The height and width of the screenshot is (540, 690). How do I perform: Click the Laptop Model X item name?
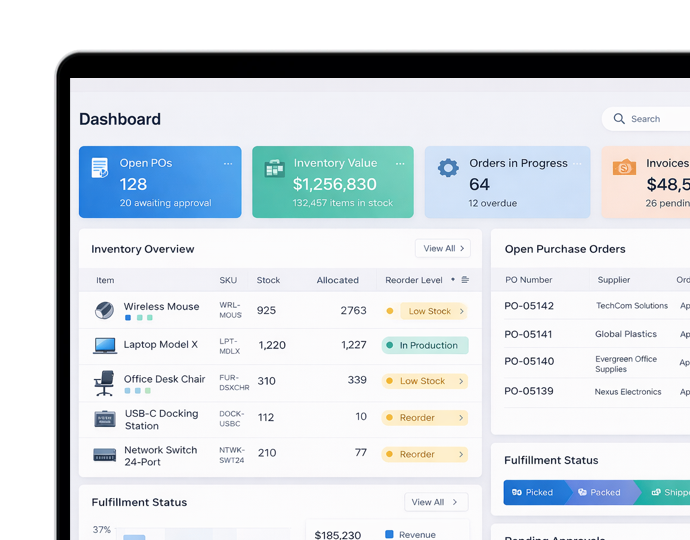click(161, 345)
